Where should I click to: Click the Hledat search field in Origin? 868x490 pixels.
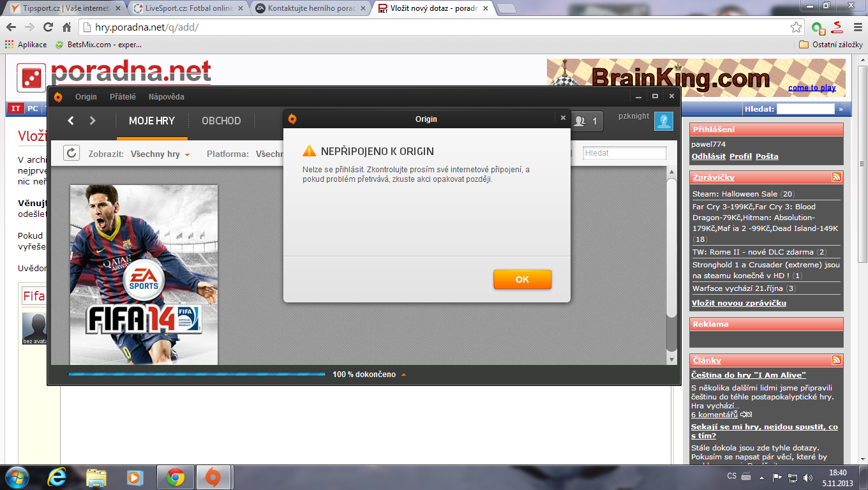[624, 153]
